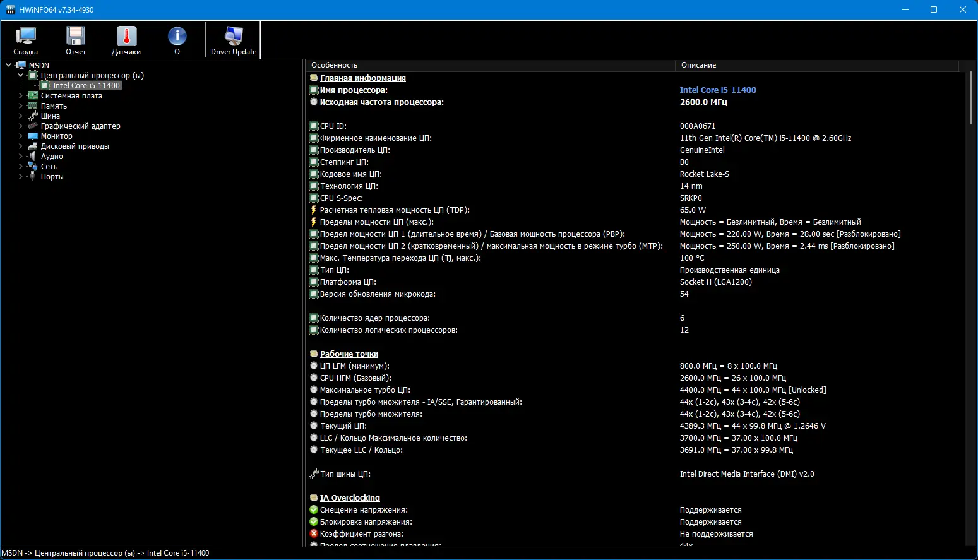Expand the Дисковый приводы node
978x560 pixels.
point(20,146)
